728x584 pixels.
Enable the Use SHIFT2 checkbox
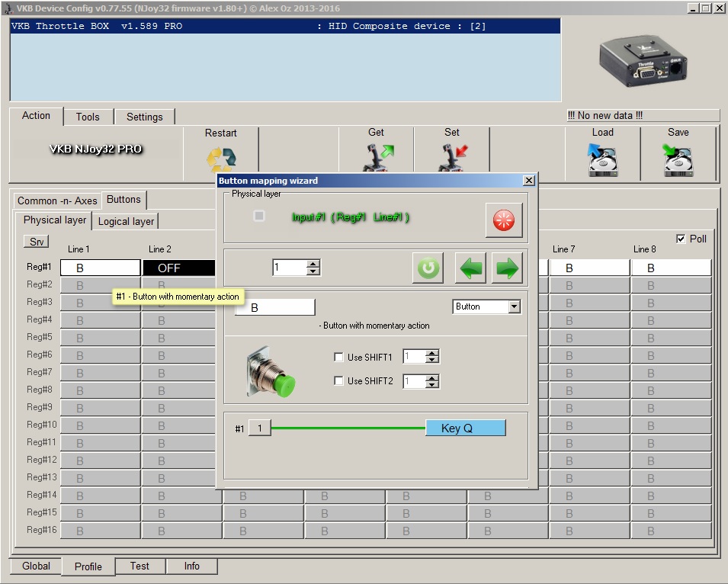coord(339,380)
